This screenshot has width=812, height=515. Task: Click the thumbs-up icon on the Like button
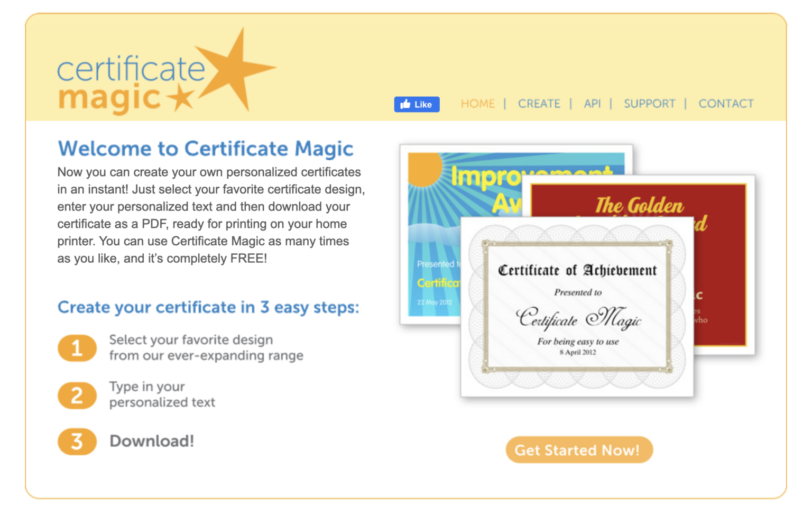[406, 104]
